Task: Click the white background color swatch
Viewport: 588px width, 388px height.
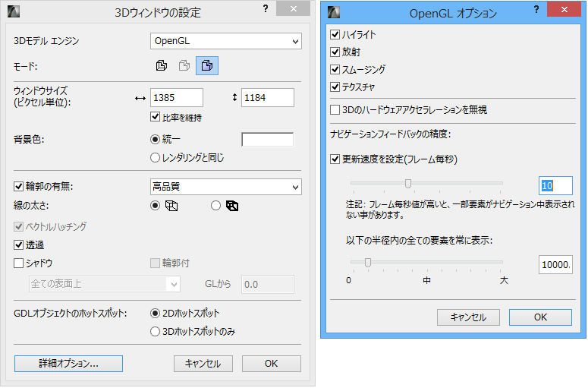Action: pyautogui.click(x=268, y=140)
